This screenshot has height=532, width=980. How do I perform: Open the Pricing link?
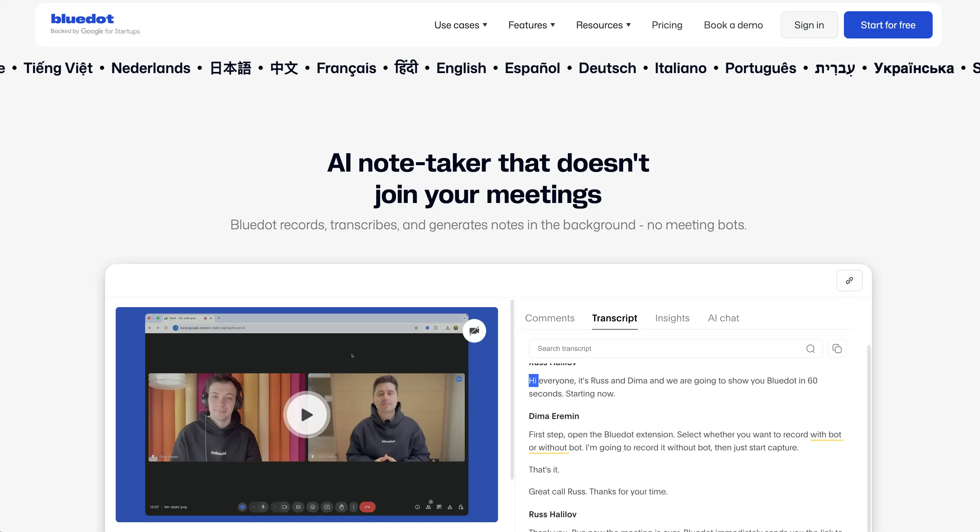point(667,25)
